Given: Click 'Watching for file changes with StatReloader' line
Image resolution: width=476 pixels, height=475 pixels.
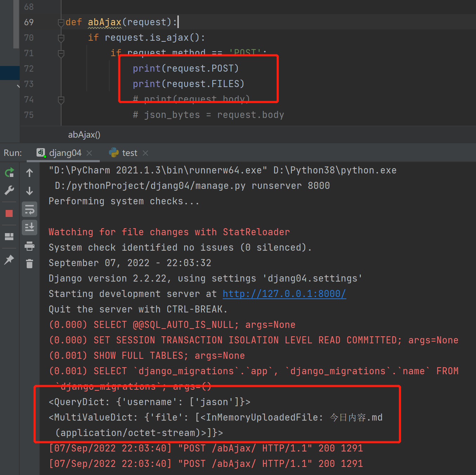Looking at the screenshot, I should [x=169, y=232].
